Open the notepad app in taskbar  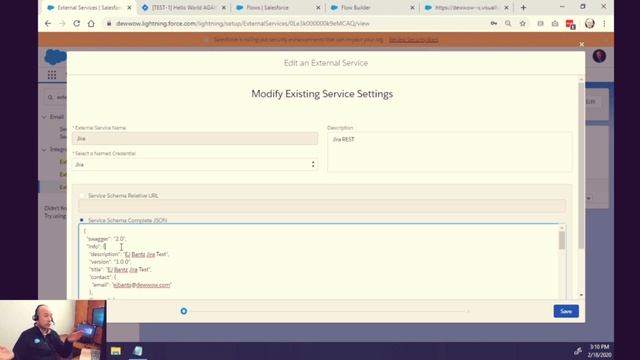point(138,351)
